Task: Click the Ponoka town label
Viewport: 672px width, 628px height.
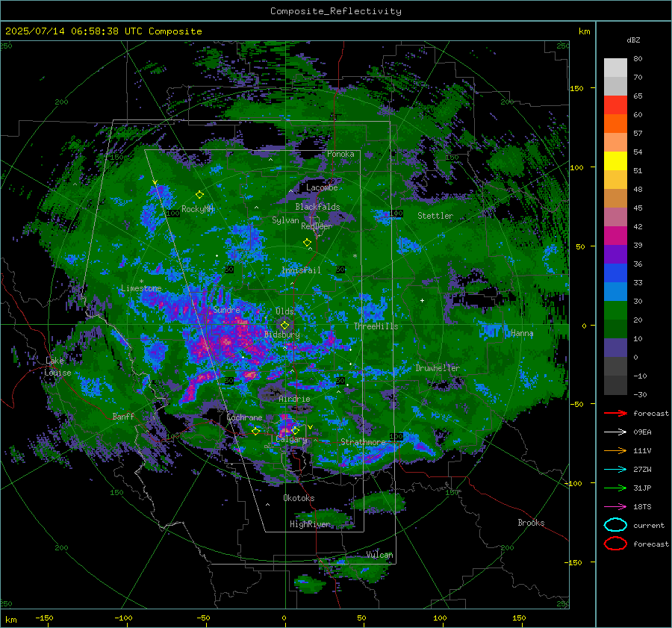Action: pyautogui.click(x=340, y=154)
